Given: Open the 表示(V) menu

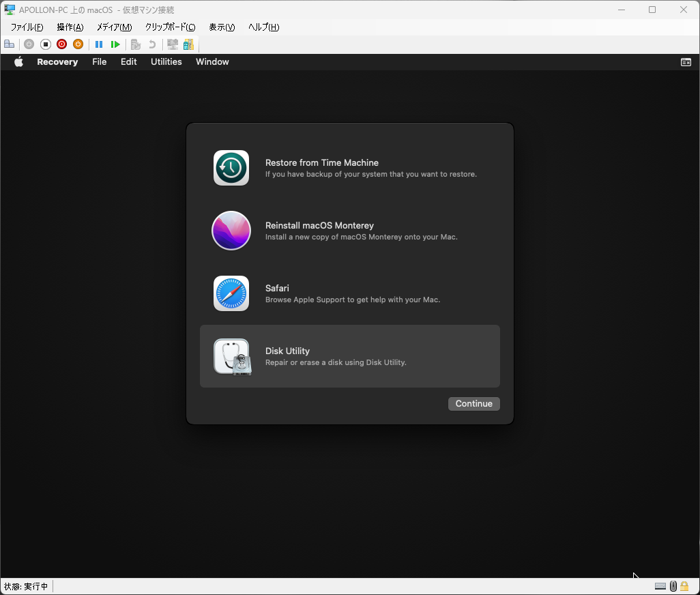Looking at the screenshot, I should coord(222,27).
